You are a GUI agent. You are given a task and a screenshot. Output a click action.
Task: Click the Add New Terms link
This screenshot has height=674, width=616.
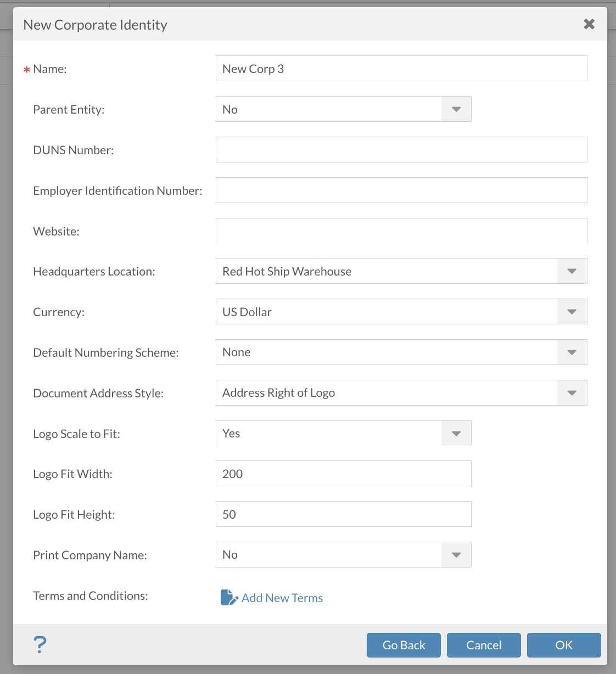(282, 598)
